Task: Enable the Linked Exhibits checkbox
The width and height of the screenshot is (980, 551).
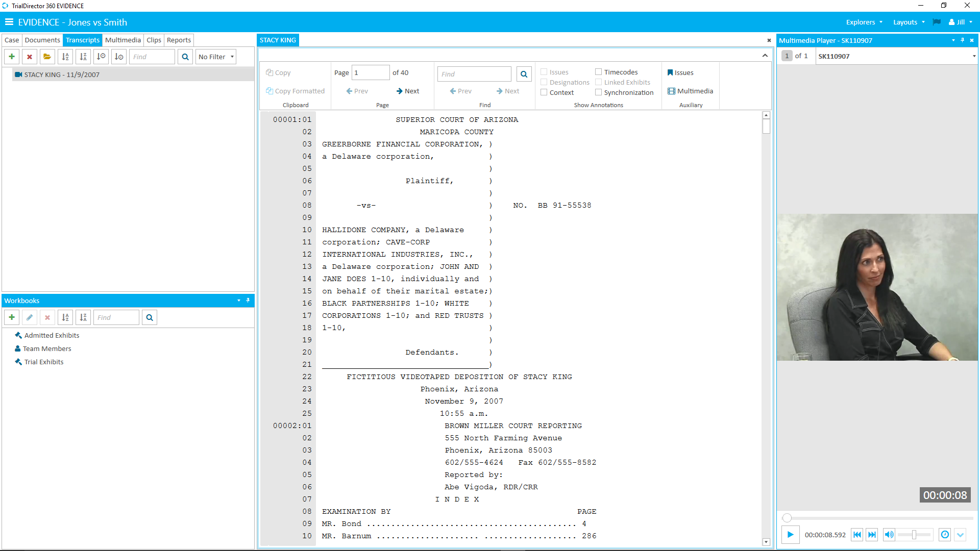Action: tap(599, 82)
